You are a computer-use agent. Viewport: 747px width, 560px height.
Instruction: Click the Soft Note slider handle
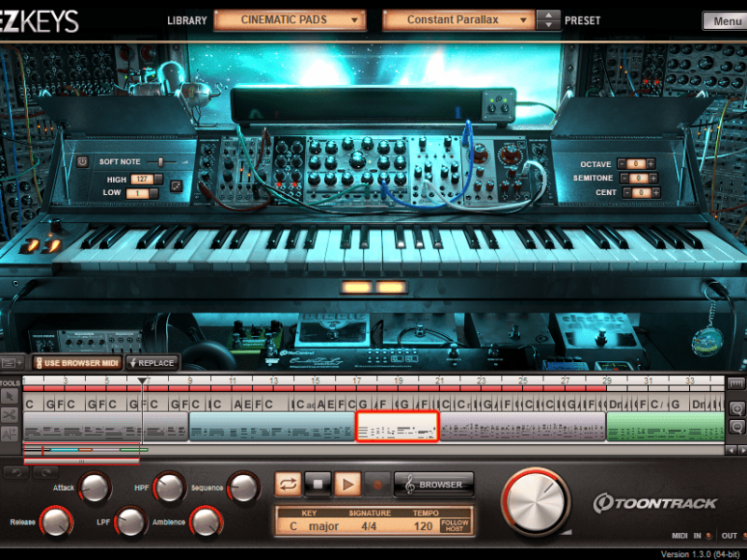click(161, 161)
